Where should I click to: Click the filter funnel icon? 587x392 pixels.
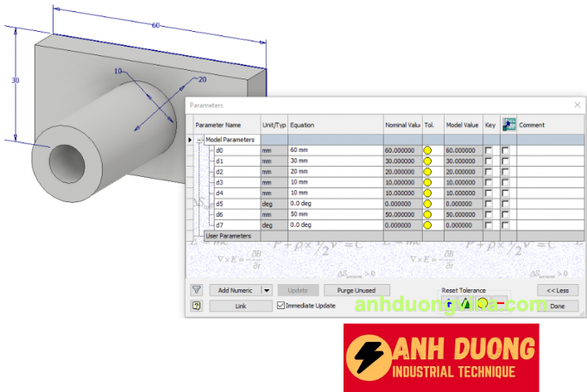click(x=196, y=291)
